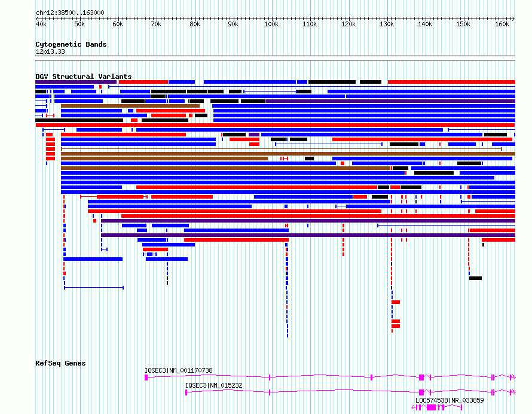Image resolution: width=532 pixels, height=414 pixels.
Task: Click the first exon box of IQSEC3 NM_015232
Action: pos(186,392)
